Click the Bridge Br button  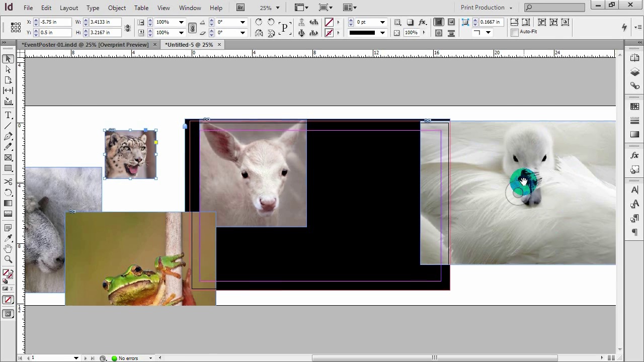tap(240, 8)
